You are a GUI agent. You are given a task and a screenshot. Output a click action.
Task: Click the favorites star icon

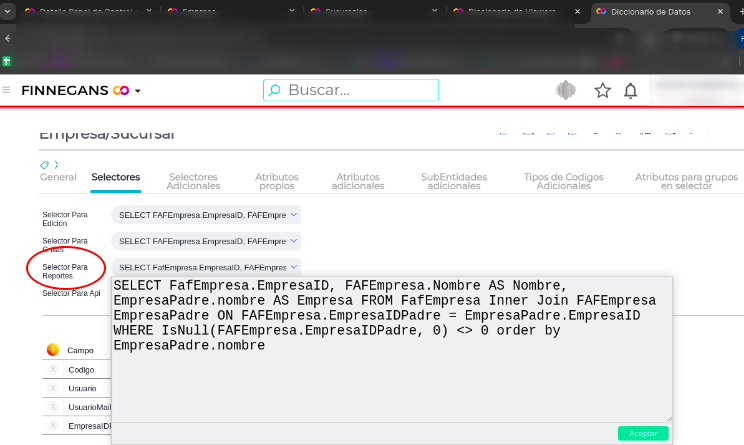pyautogui.click(x=602, y=91)
